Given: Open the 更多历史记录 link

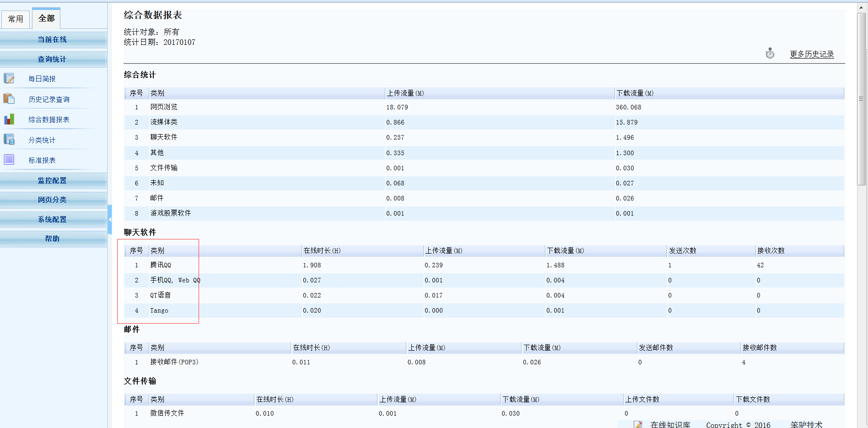Looking at the screenshot, I should [812, 54].
